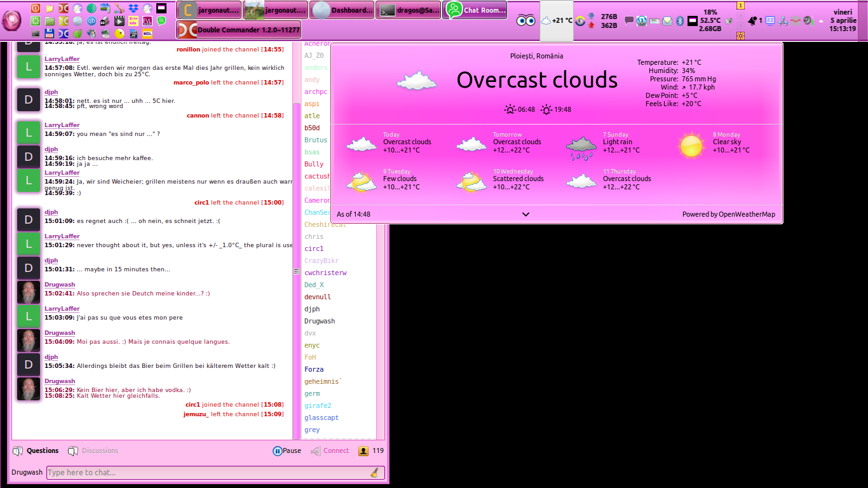This screenshot has width=868, height=488.
Task: Select user CrazyBikr in the nick list
Action: pyautogui.click(x=322, y=261)
